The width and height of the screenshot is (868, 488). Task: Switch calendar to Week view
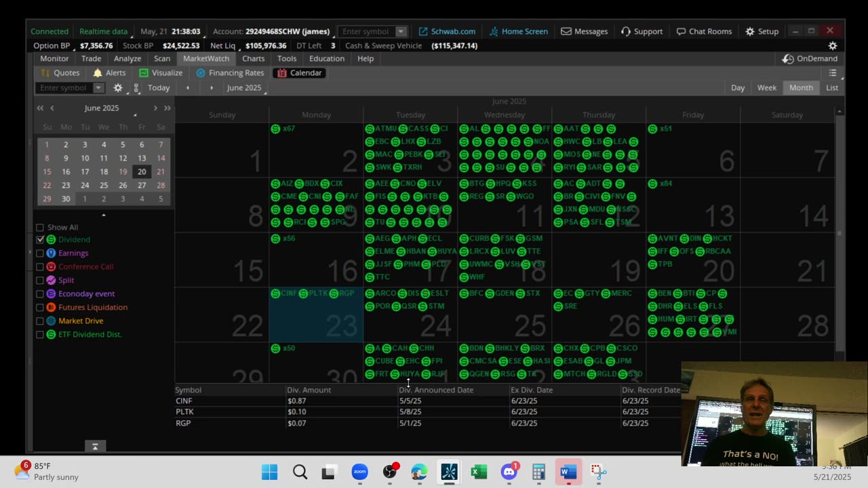[x=767, y=88]
